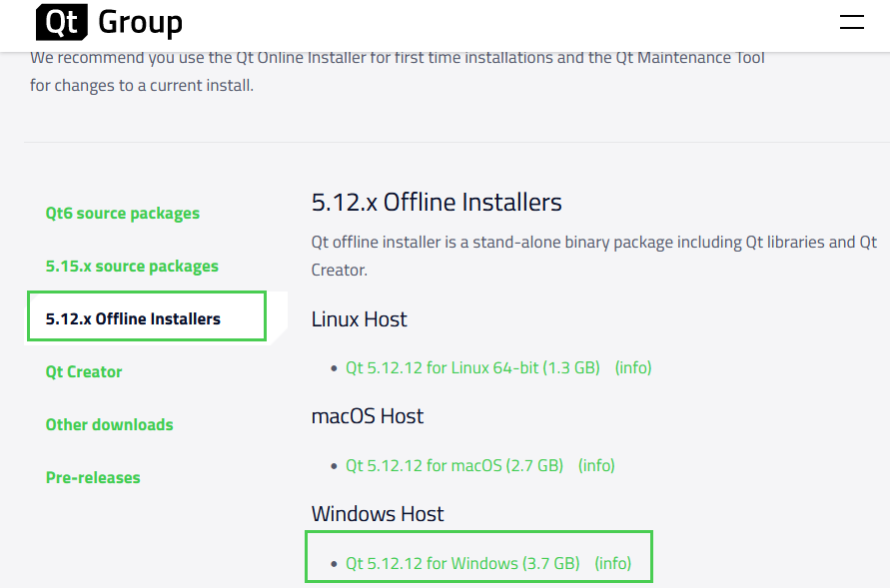Open the Qt Creator tab

click(84, 372)
